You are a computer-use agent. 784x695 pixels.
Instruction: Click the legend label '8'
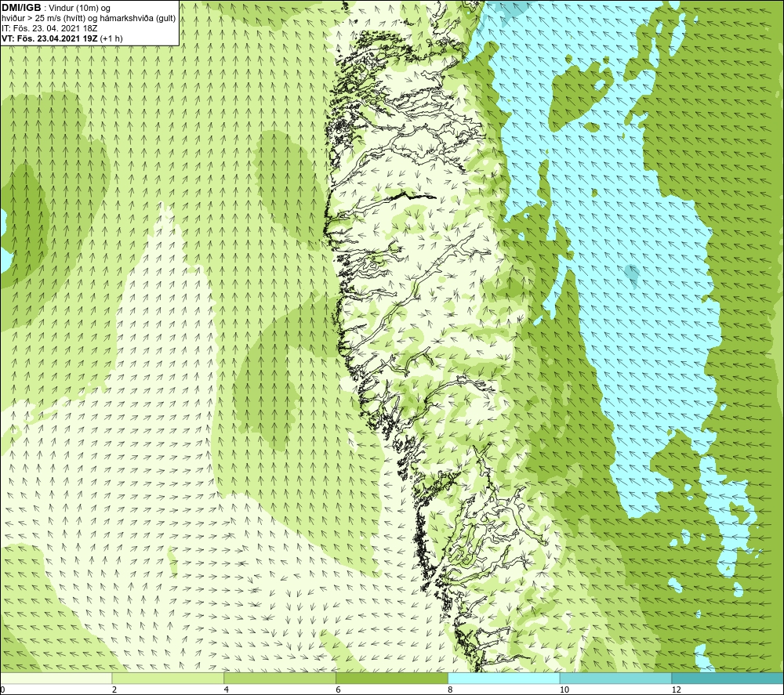click(451, 690)
